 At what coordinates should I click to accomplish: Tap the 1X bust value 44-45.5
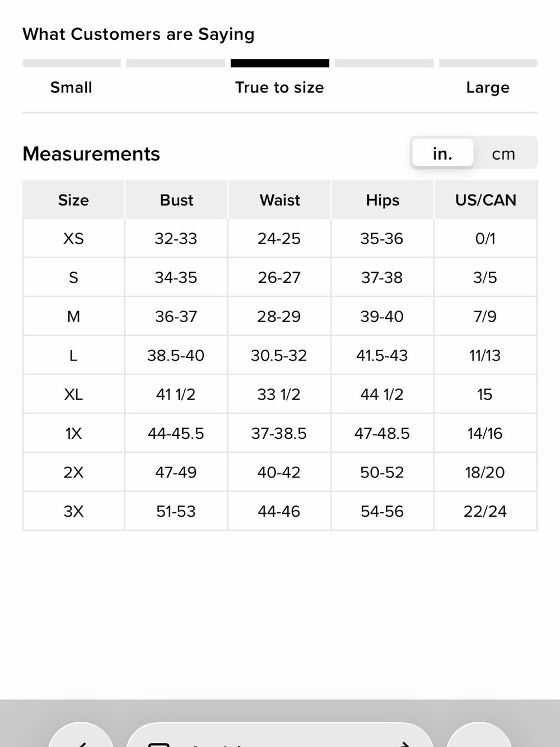[x=176, y=433]
